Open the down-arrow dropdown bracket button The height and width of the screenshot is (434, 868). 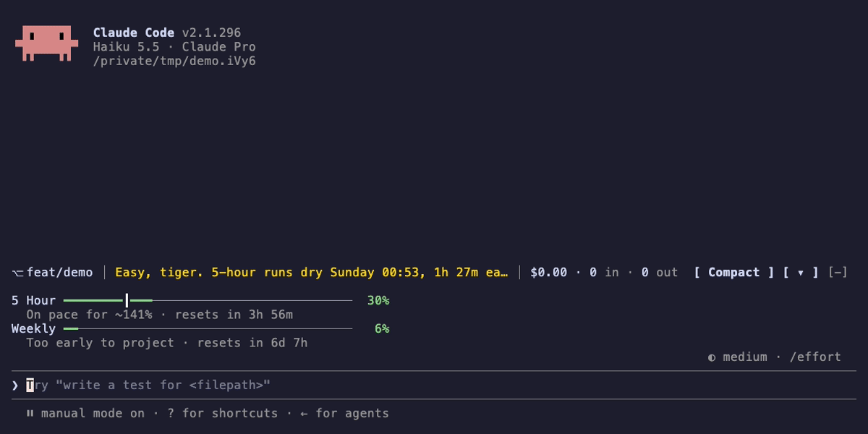tap(801, 273)
